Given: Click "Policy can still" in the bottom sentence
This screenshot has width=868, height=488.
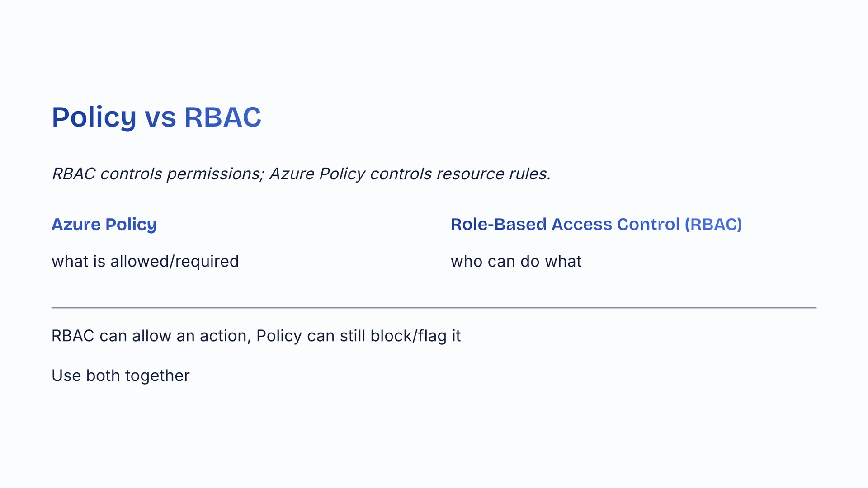Looking at the screenshot, I should (x=311, y=336).
